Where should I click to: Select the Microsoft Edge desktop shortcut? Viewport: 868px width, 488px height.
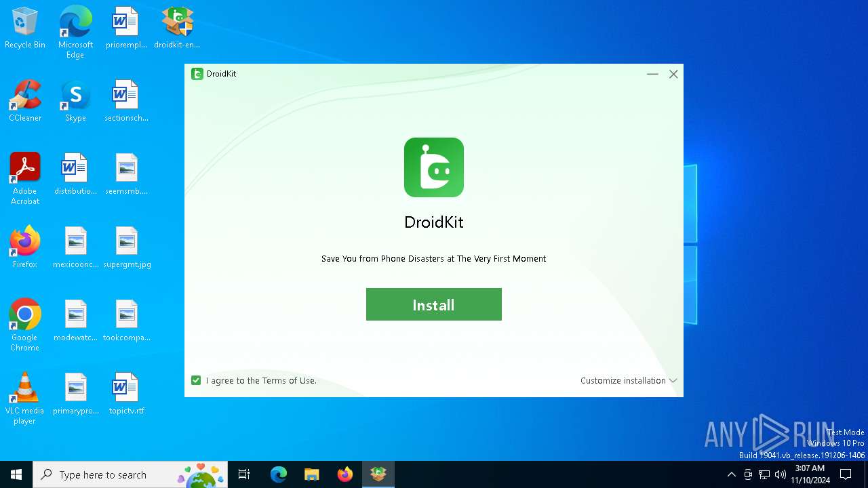point(75,32)
